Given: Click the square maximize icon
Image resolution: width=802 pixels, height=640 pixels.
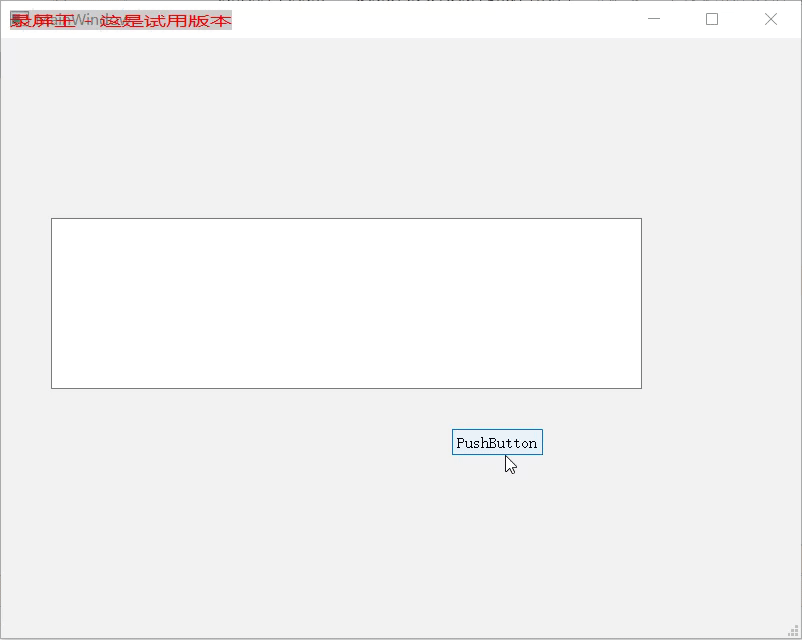Looking at the screenshot, I should click(712, 19).
